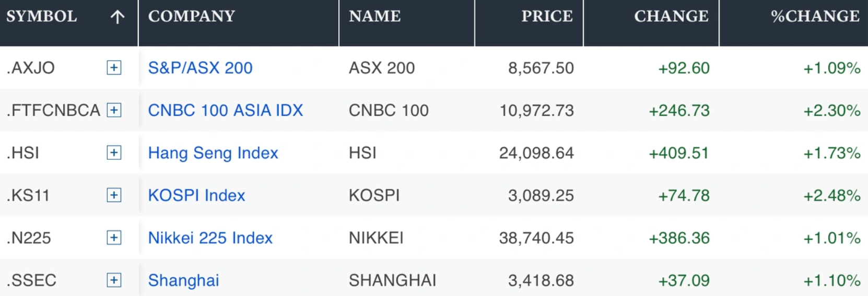Screen dimensions: 868x296
Task: Expand the .AXJO row plus icon
Action: [x=114, y=68]
